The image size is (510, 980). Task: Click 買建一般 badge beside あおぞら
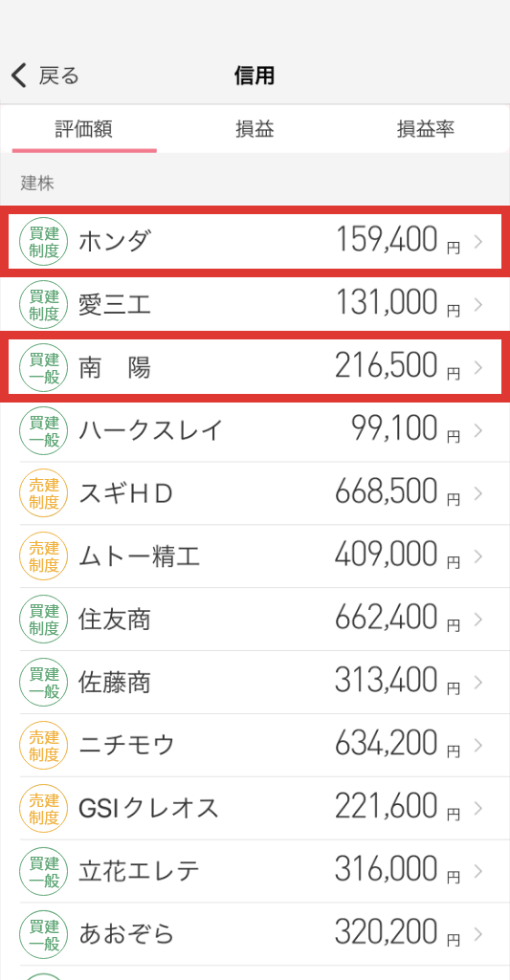point(44,934)
